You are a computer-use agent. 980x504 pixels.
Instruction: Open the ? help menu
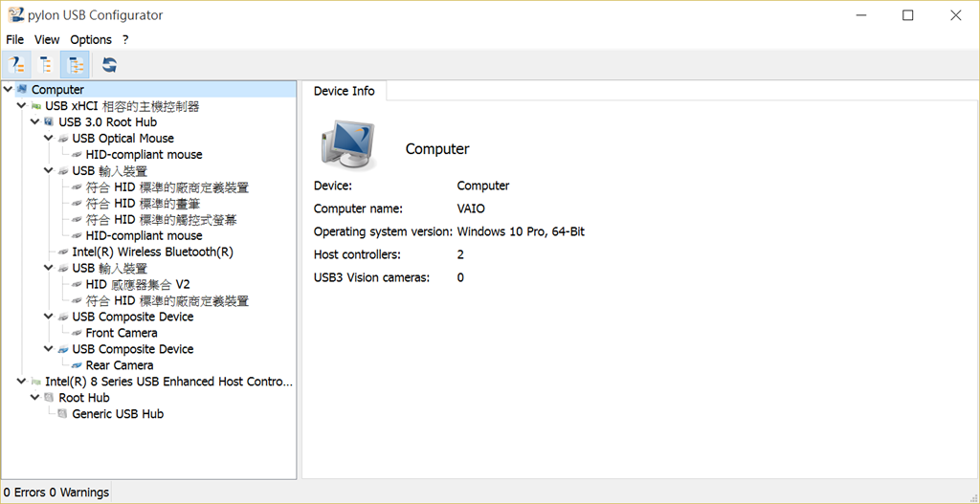(x=125, y=39)
